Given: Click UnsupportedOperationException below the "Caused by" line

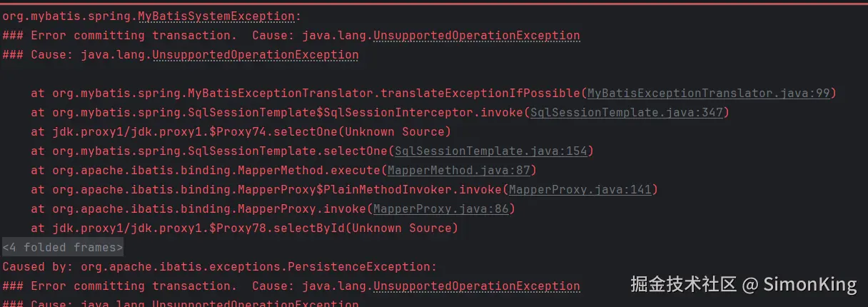Looking at the screenshot, I should (476, 286).
